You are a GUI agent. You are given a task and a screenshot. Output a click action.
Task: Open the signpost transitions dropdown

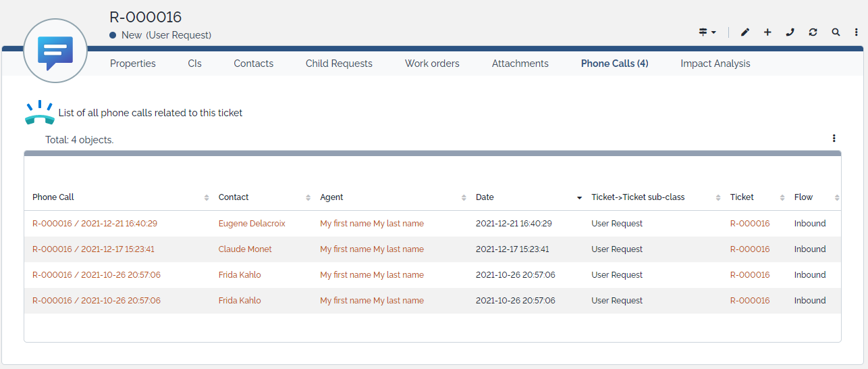(707, 32)
